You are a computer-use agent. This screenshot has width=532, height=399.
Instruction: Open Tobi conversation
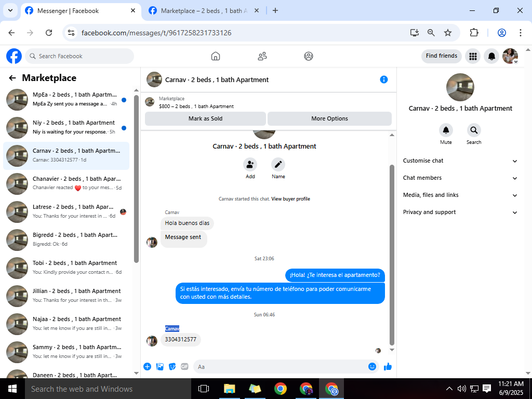(66, 268)
